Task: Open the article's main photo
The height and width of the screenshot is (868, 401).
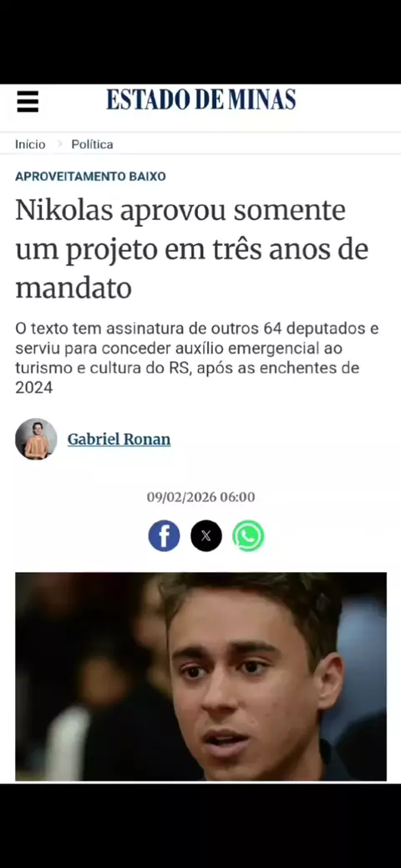Action: coord(200,677)
